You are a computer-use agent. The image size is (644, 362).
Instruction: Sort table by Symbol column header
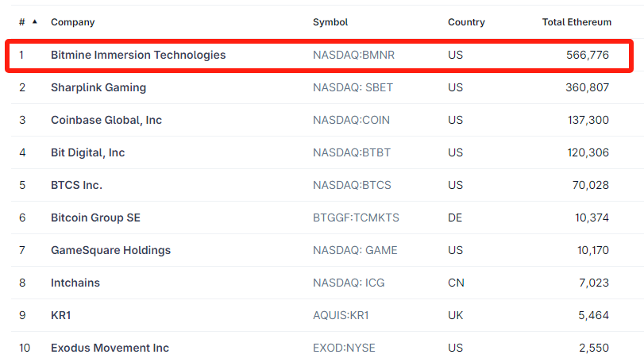[x=330, y=22]
